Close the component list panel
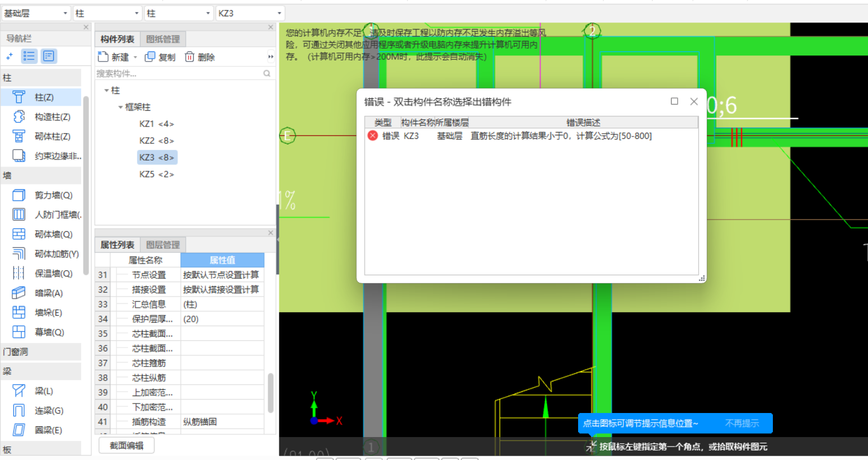This screenshot has height=460, width=868. (271, 27)
